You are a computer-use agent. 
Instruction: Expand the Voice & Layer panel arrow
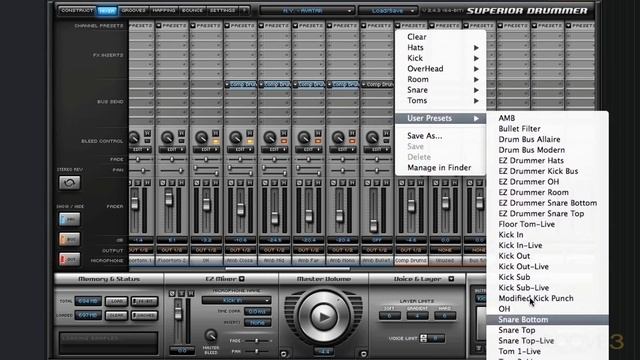pos(451,279)
